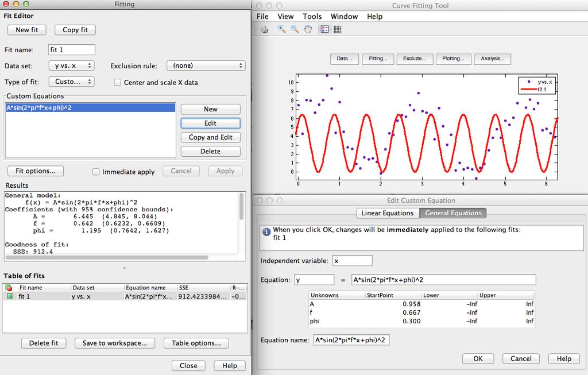Click Cancel in Edit Custom Equation
The height and width of the screenshot is (375, 588).
521,359
